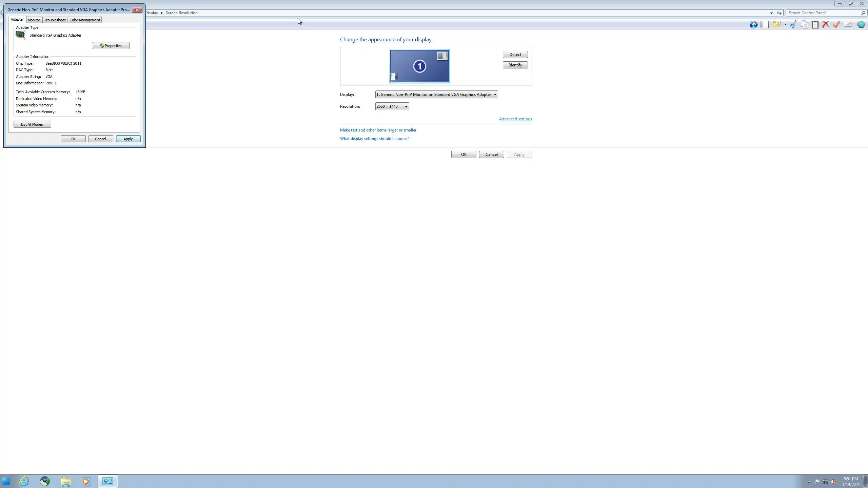Click the Copy documents toolbar icon
This screenshot has width=868, height=488.
click(x=804, y=24)
